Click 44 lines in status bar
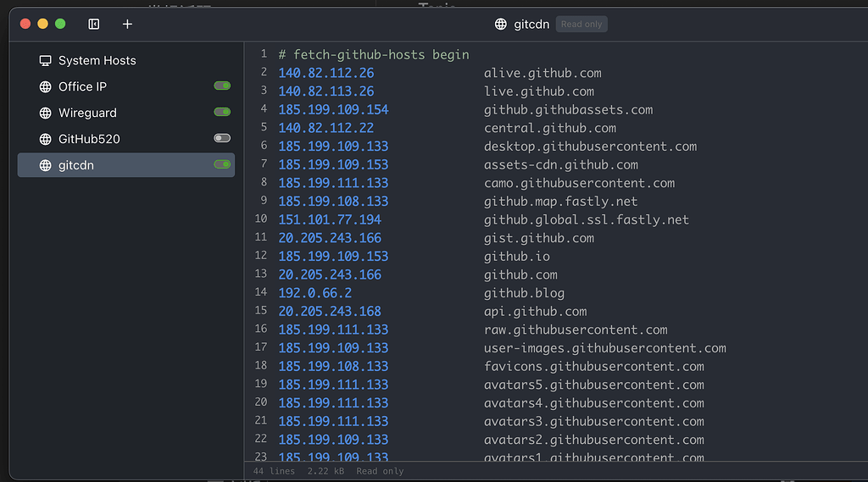Viewport: 868px width, 482px height. coord(274,471)
